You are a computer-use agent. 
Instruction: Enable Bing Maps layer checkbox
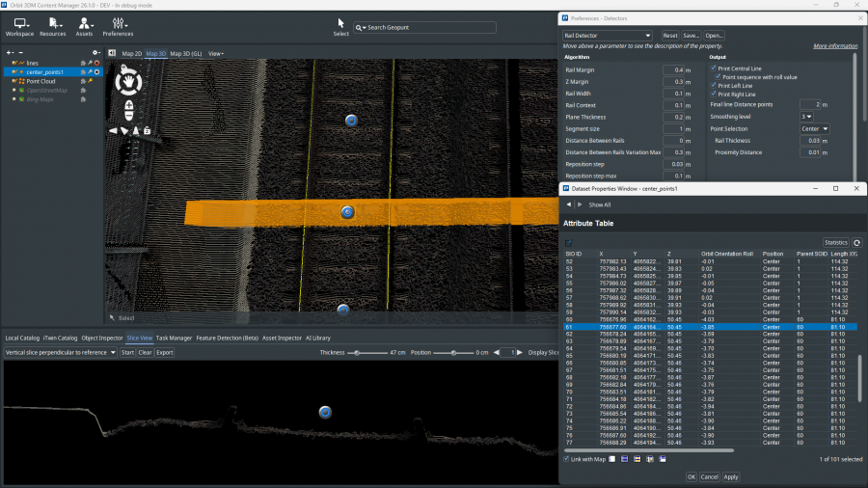[x=14, y=99]
